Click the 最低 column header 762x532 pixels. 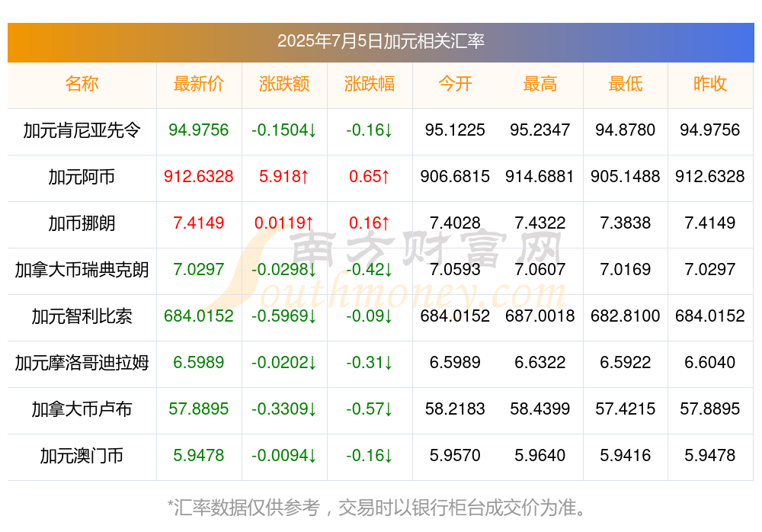point(626,84)
